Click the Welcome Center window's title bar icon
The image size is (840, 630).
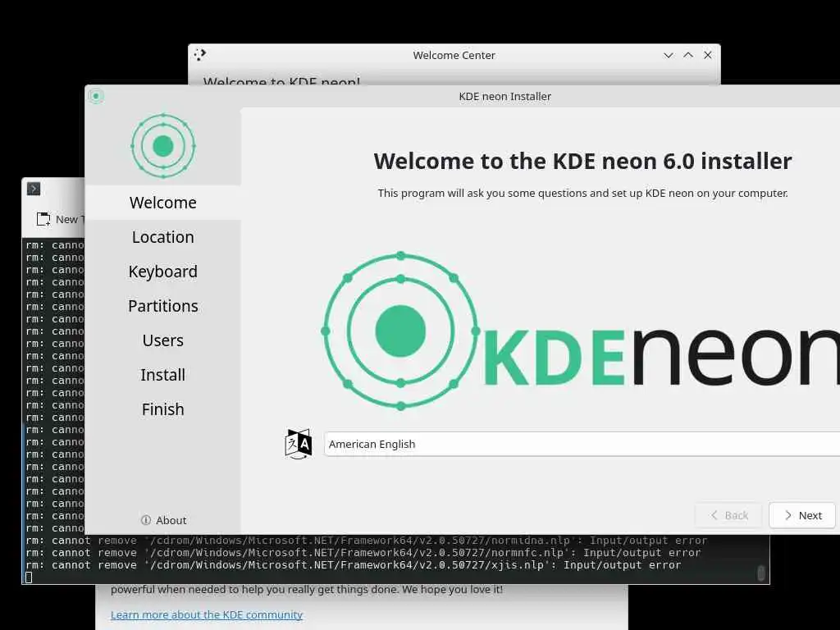point(200,55)
